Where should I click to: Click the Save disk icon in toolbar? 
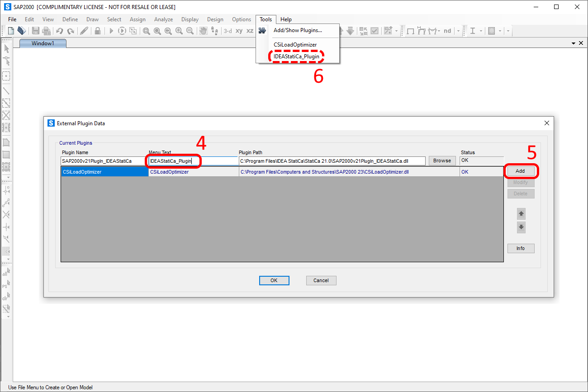coord(35,31)
